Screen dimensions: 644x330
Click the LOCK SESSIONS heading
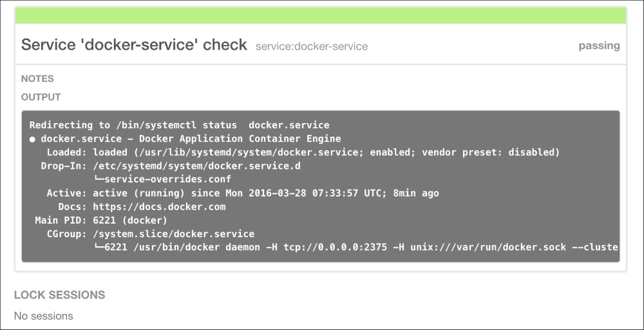tap(59, 295)
